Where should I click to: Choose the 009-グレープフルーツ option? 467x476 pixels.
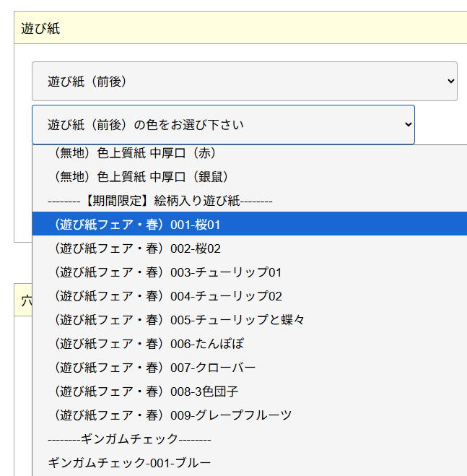click(173, 415)
